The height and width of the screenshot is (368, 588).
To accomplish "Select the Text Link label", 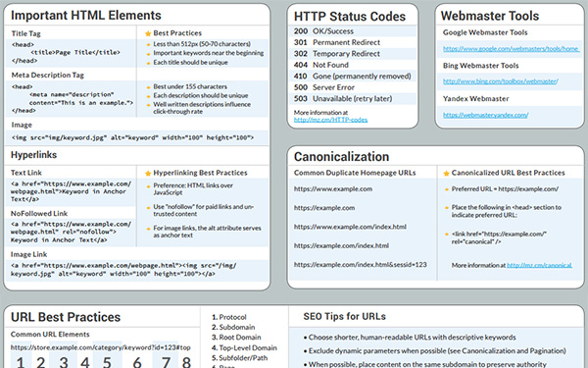I will point(25,173).
